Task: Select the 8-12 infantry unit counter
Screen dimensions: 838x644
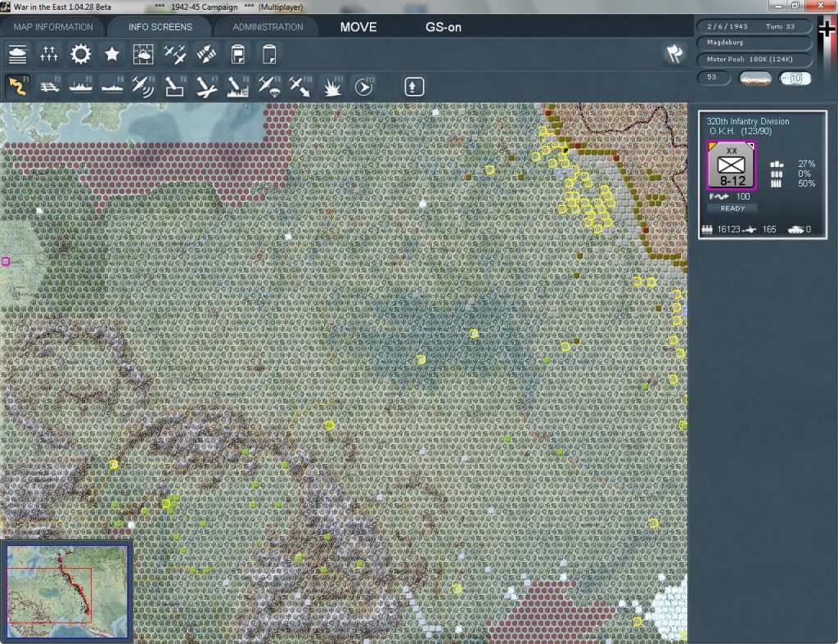Action: 732,165
